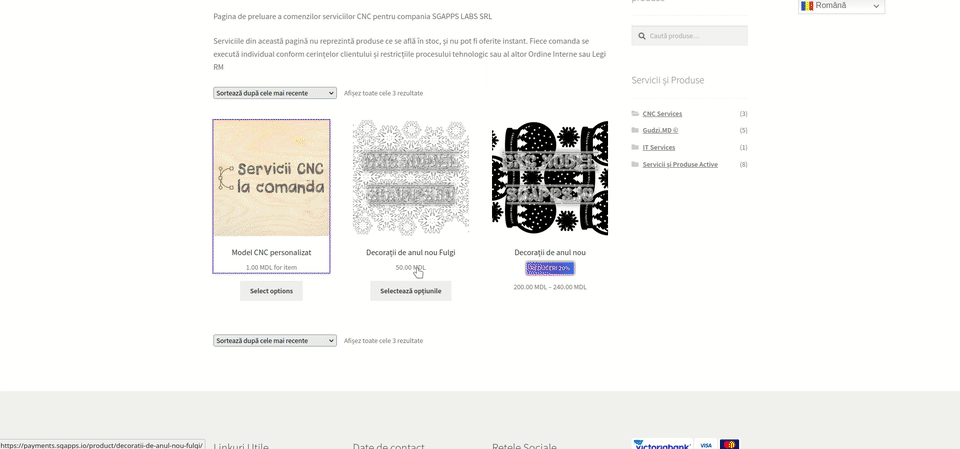Open the 'Model CNC personalizat' product title

pyautogui.click(x=271, y=252)
